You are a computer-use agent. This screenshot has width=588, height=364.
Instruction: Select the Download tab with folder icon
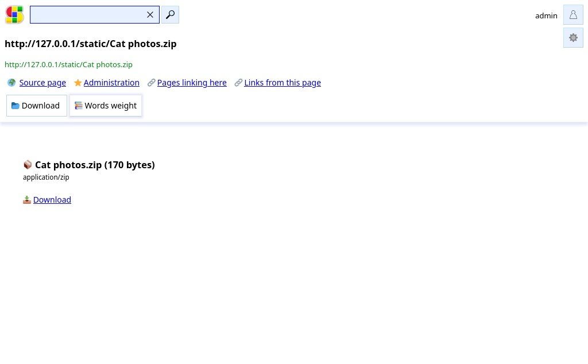tap(37, 106)
